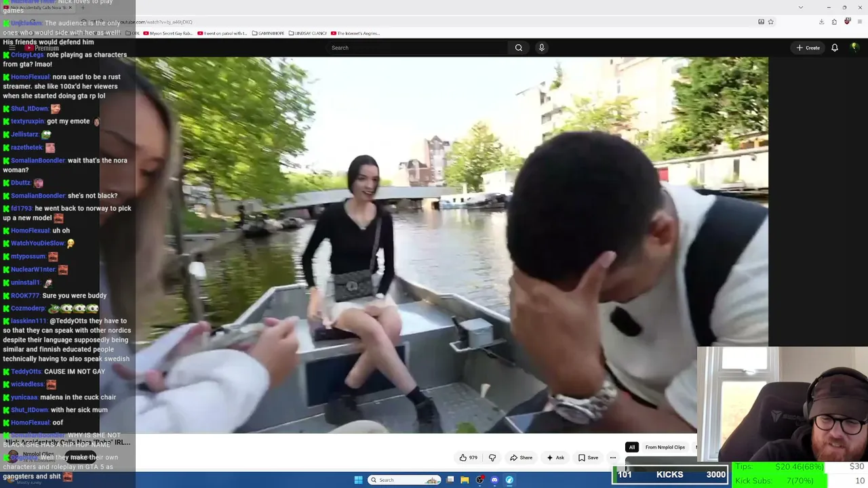Click chat username TeddyOtts
Viewport: 868px width, 488px height.
coord(26,372)
